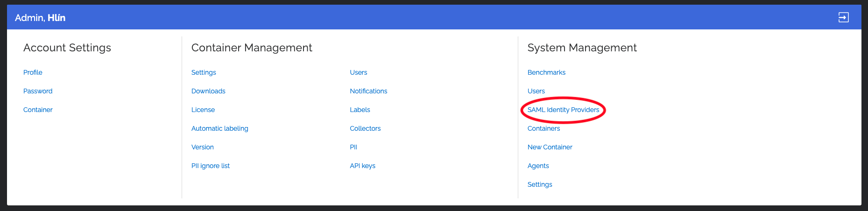
Task: Click the logout icon in header
Action: [x=843, y=18]
